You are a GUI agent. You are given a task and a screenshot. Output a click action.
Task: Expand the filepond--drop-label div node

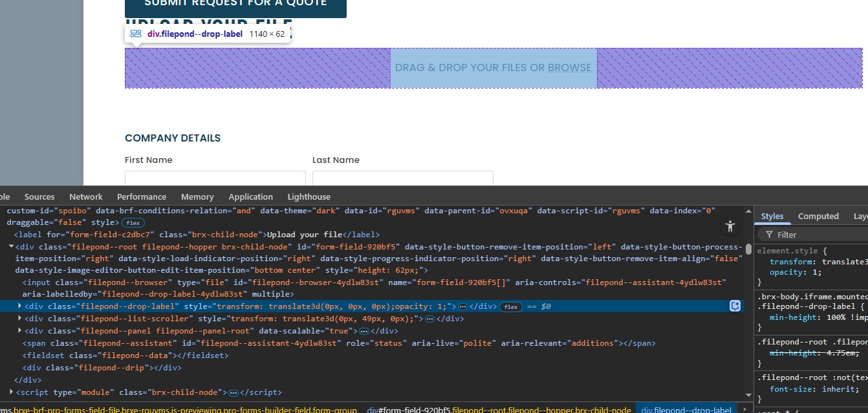click(19, 306)
